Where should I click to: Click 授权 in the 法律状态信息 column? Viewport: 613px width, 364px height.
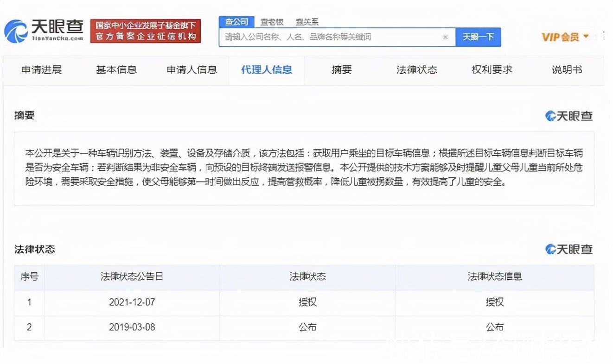495,302
